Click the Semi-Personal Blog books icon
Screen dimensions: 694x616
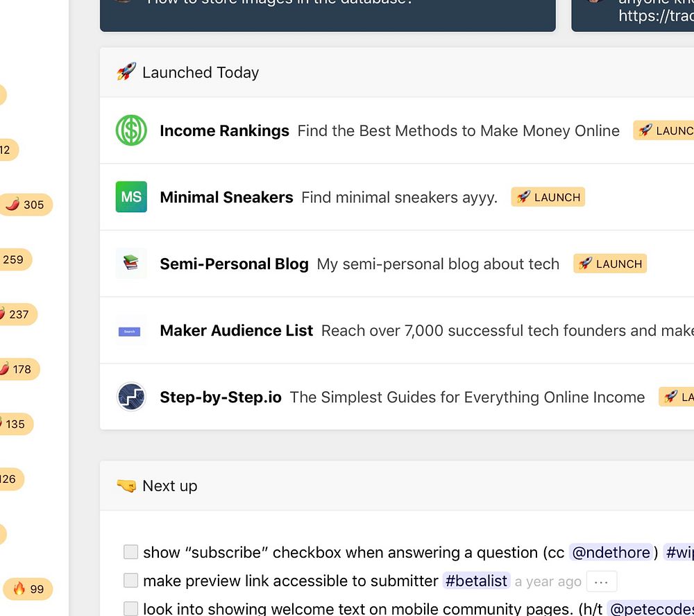click(x=131, y=264)
